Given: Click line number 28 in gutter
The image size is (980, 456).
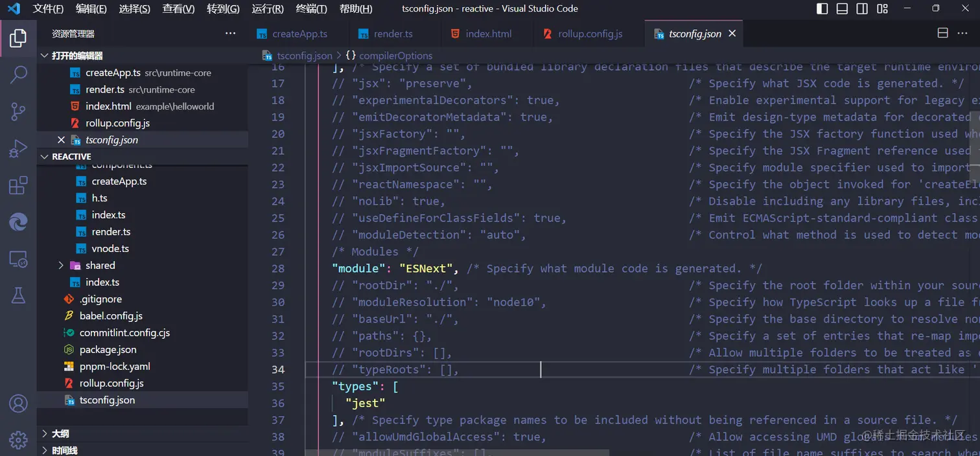Looking at the screenshot, I should point(277,268).
